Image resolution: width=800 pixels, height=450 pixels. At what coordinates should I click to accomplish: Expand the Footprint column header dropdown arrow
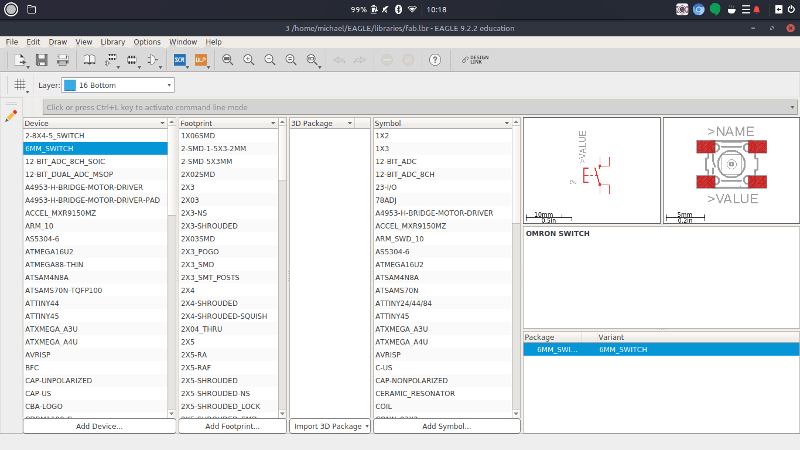pyautogui.click(x=273, y=123)
